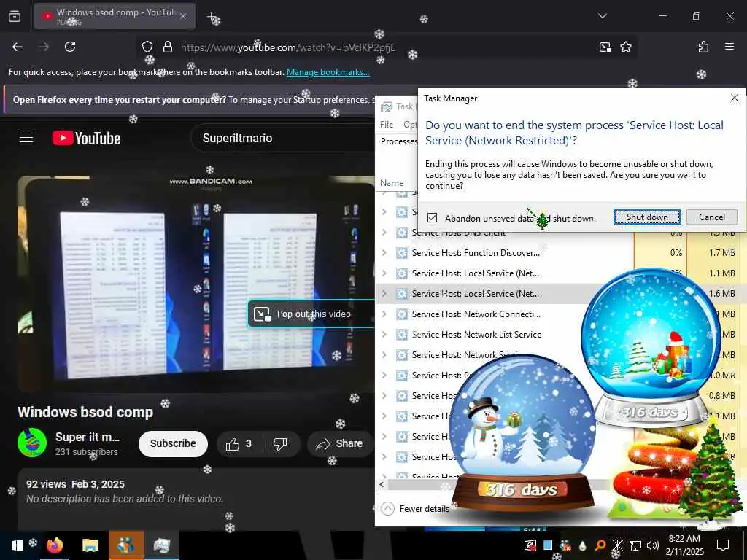Click snowflake icon in system tray
This screenshot has width=747, height=560.
coord(617,545)
